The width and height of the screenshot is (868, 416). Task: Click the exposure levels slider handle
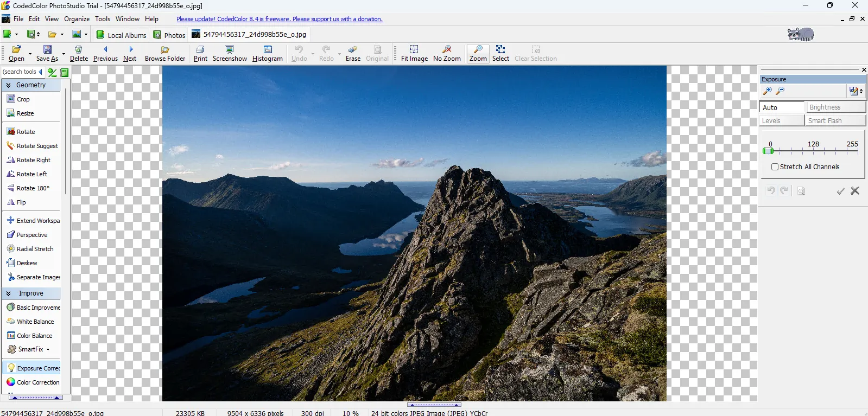[x=768, y=151]
